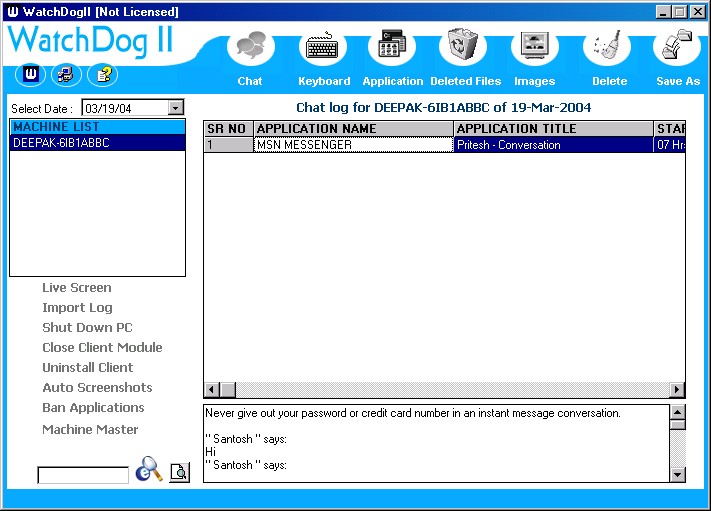
Task: Click the MACHINE LIST header
Action: pyautogui.click(x=97, y=127)
